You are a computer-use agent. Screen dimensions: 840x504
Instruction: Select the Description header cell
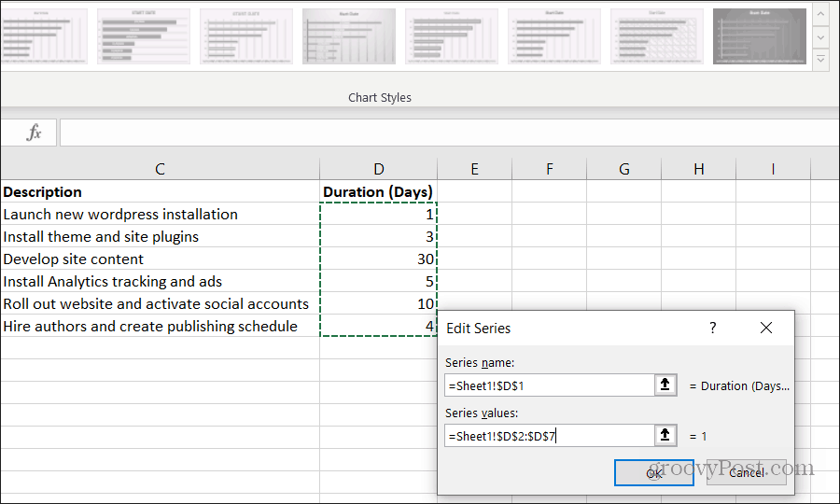[160, 191]
